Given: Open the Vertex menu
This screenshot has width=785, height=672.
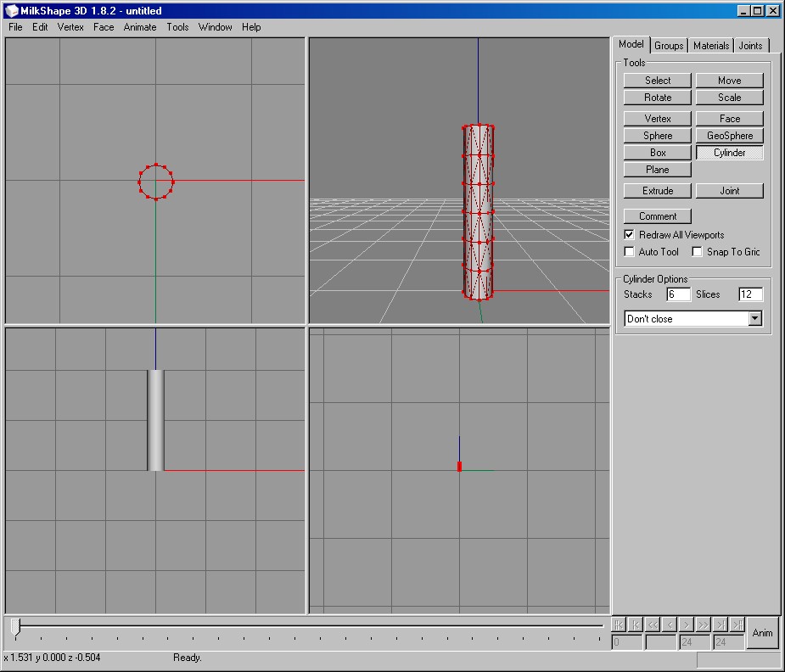Looking at the screenshot, I should tap(70, 27).
